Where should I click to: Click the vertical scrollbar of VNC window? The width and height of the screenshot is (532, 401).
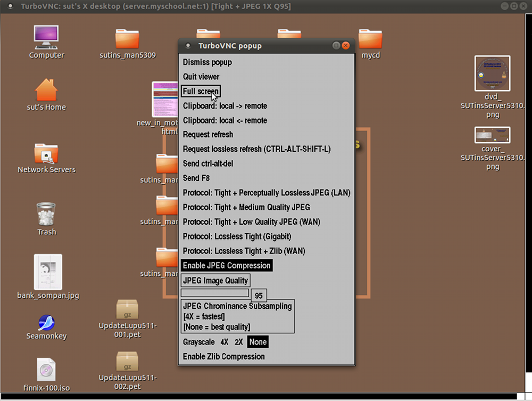tap(529, 192)
